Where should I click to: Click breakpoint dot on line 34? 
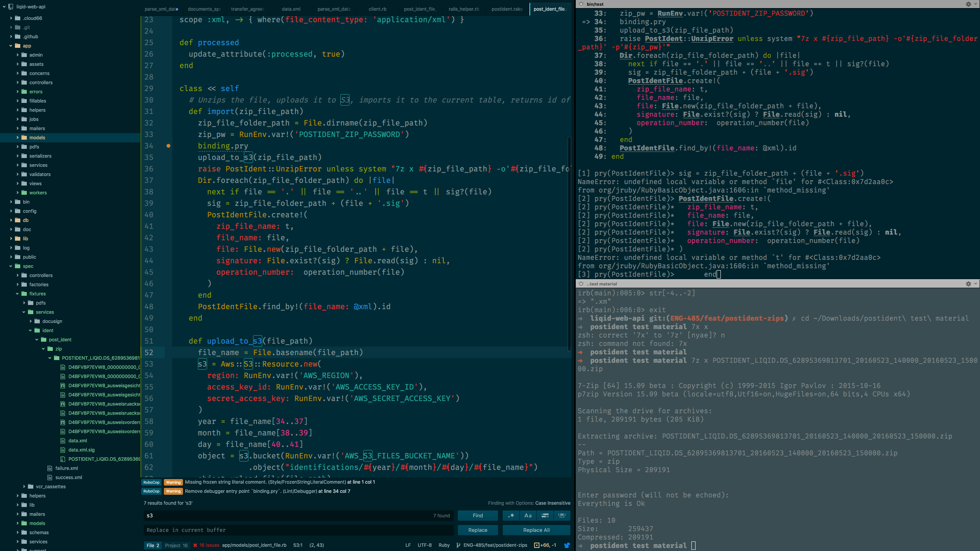(x=168, y=146)
